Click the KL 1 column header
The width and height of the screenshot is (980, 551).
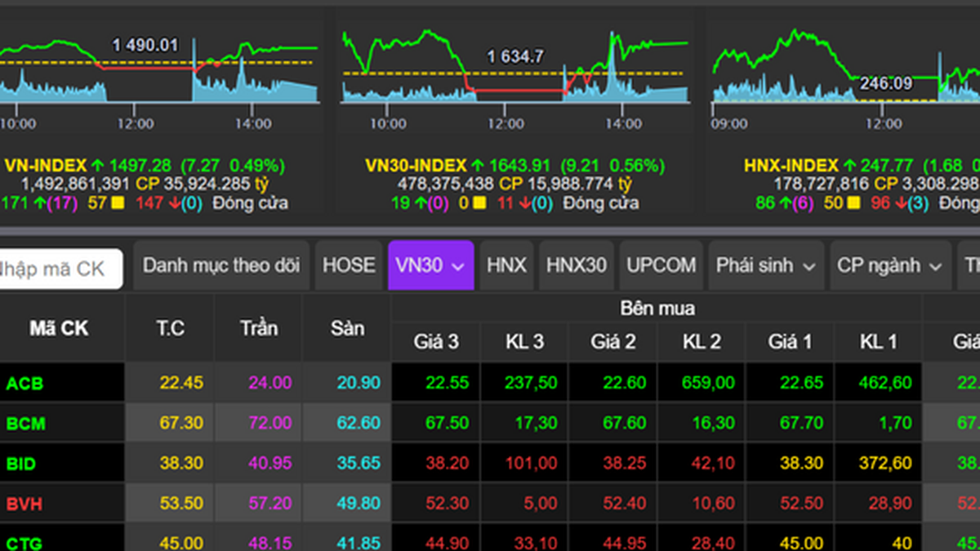point(878,342)
